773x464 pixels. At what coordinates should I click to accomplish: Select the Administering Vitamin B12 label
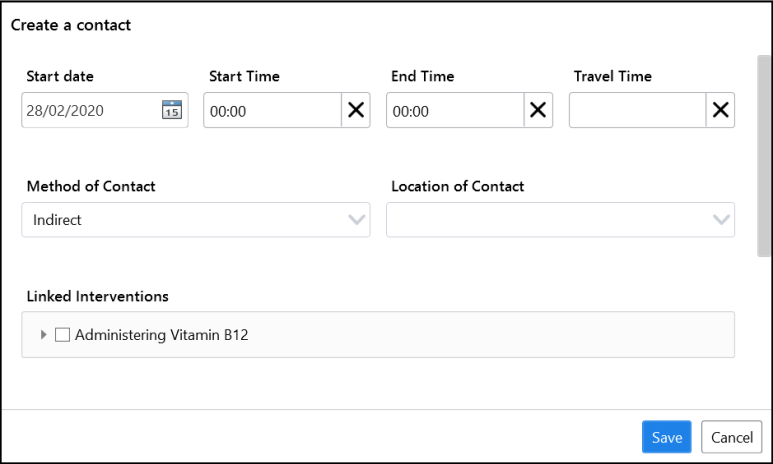162,335
